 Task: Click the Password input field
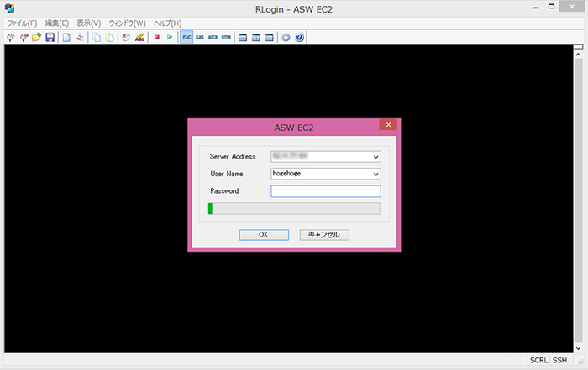[326, 191]
